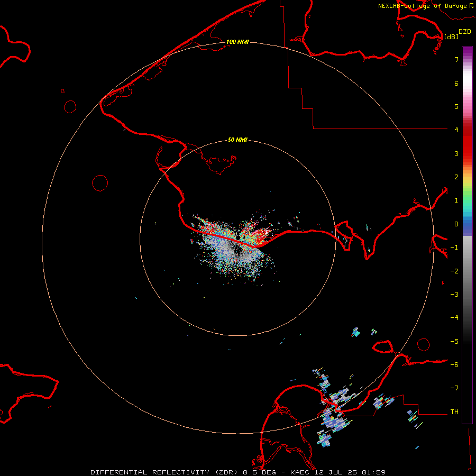This screenshot has width=476, height=476.
Task: Click the DZD product label above the color bar
Action: click(465, 32)
